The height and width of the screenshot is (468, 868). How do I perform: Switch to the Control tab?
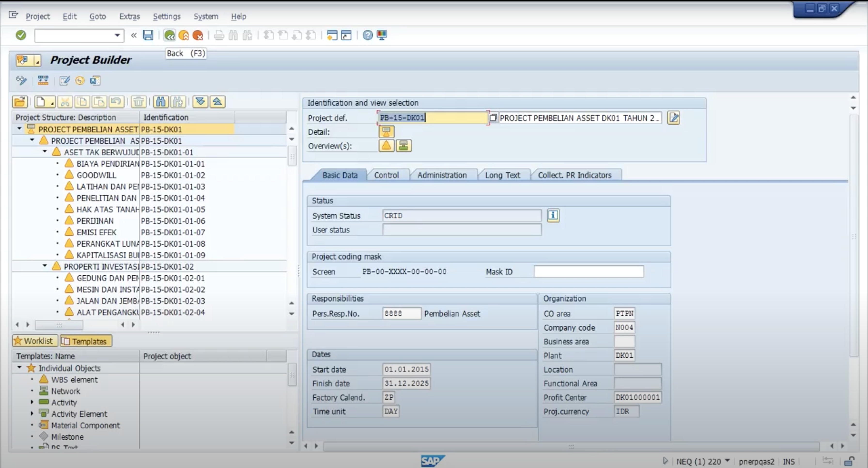tap(386, 175)
